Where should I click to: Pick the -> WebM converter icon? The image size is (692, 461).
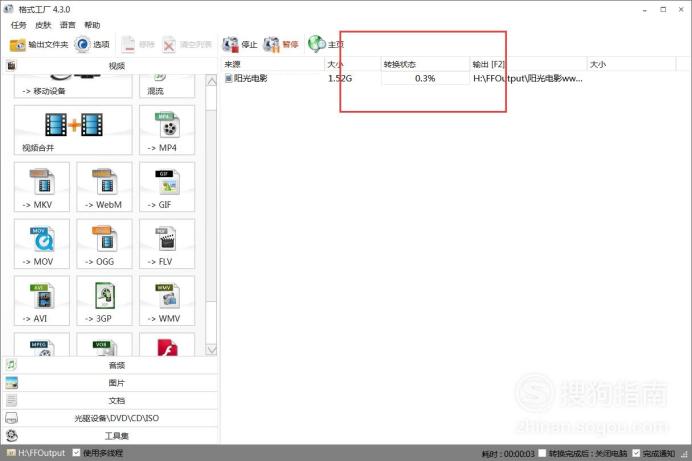(104, 187)
